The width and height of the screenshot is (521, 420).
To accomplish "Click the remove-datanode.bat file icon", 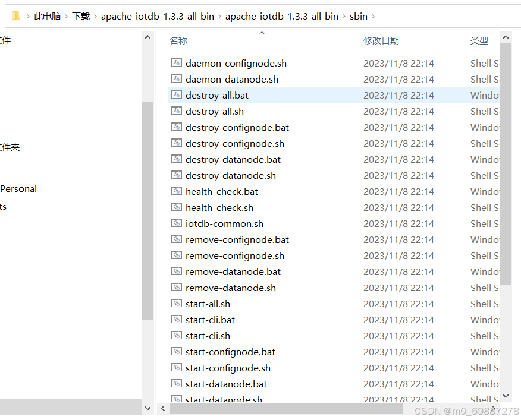I will [176, 271].
